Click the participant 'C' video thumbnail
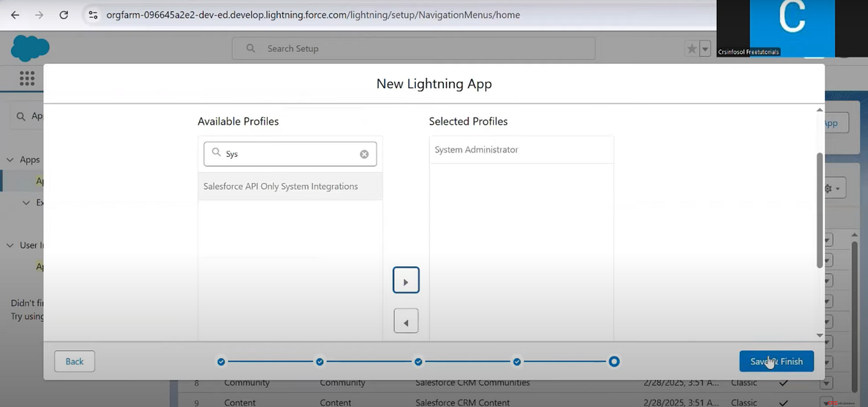The height and width of the screenshot is (407, 868). pos(792,29)
